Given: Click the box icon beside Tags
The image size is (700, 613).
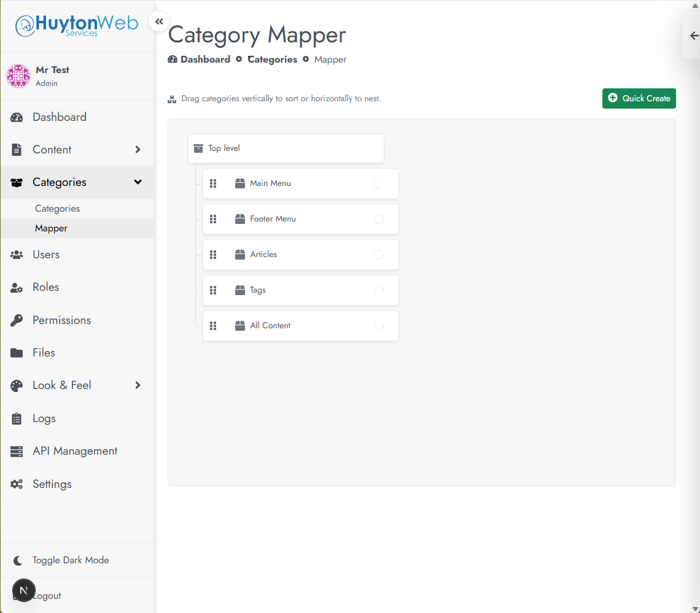Looking at the screenshot, I should pos(240,290).
